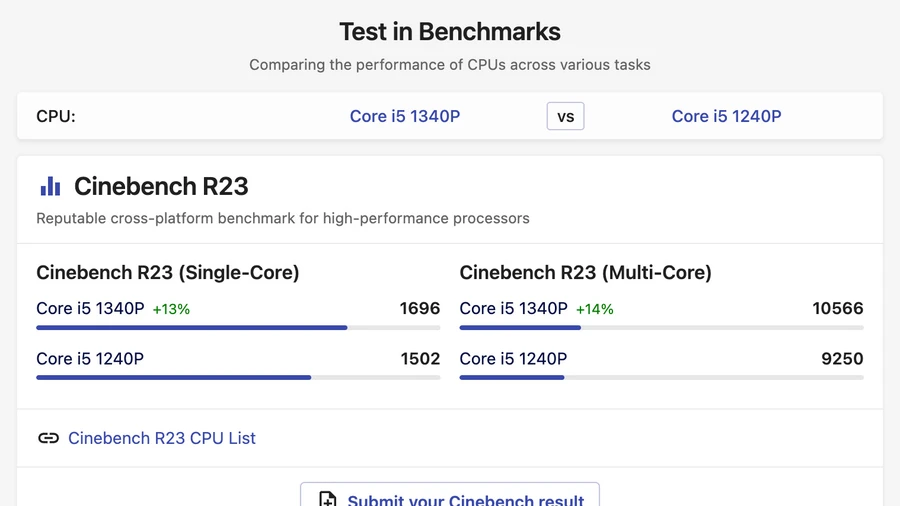Select the Single-Core score 1502

click(x=420, y=359)
